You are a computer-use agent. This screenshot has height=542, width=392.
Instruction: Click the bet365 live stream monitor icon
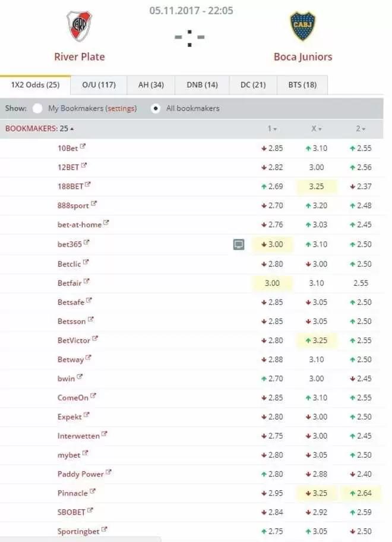pyautogui.click(x=239, y=244)
